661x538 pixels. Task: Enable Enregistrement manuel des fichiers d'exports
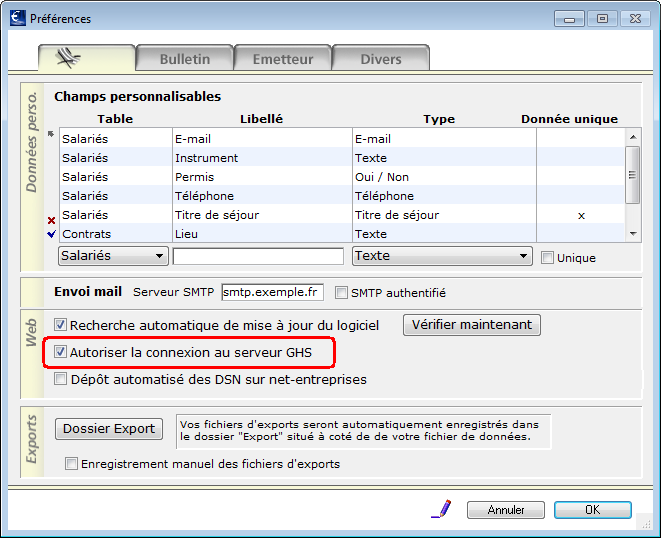tap(71, 463)
